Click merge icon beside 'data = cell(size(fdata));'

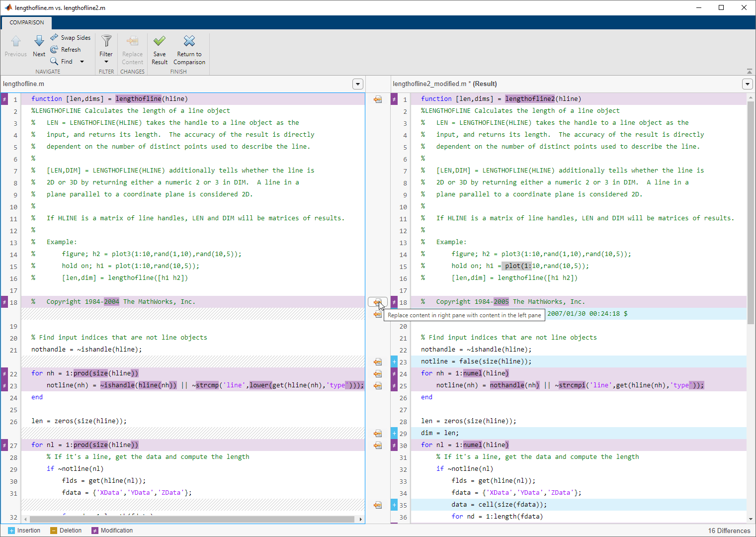pos(378,505)
